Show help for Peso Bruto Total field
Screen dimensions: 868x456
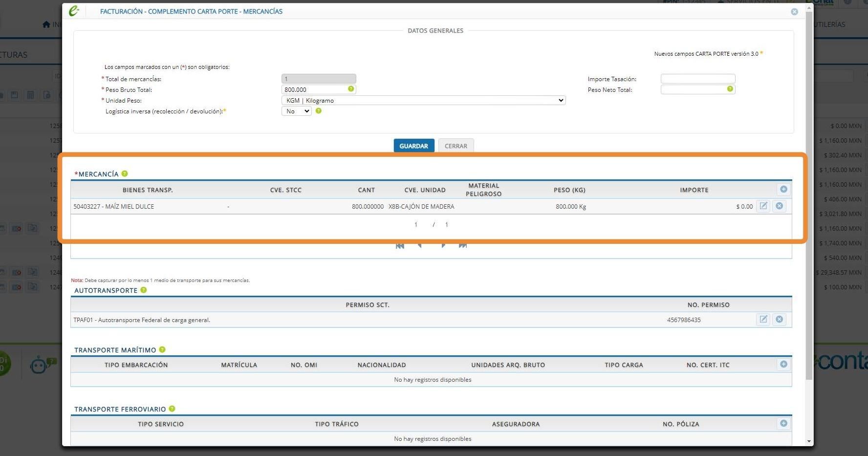coord(351,89)
